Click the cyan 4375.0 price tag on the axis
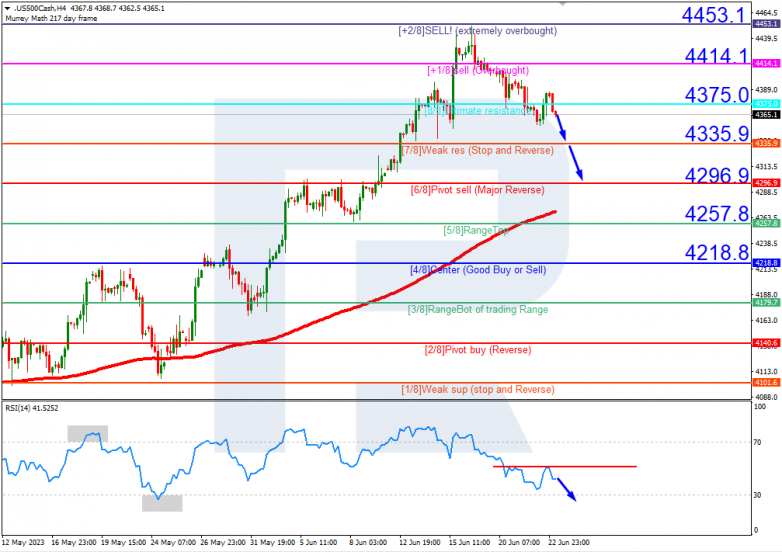Screen dimensions: 782x552 [x=766, y=104]
